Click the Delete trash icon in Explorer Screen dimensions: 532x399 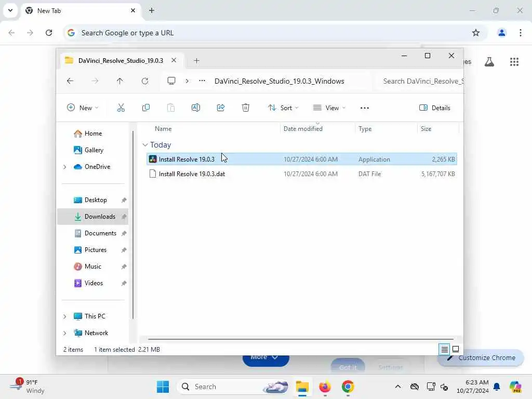point(246,108)
